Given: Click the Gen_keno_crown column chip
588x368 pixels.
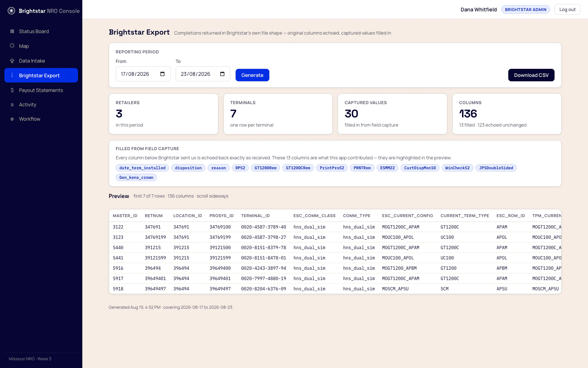Looking at the screenshot, I should coord(136,177).
